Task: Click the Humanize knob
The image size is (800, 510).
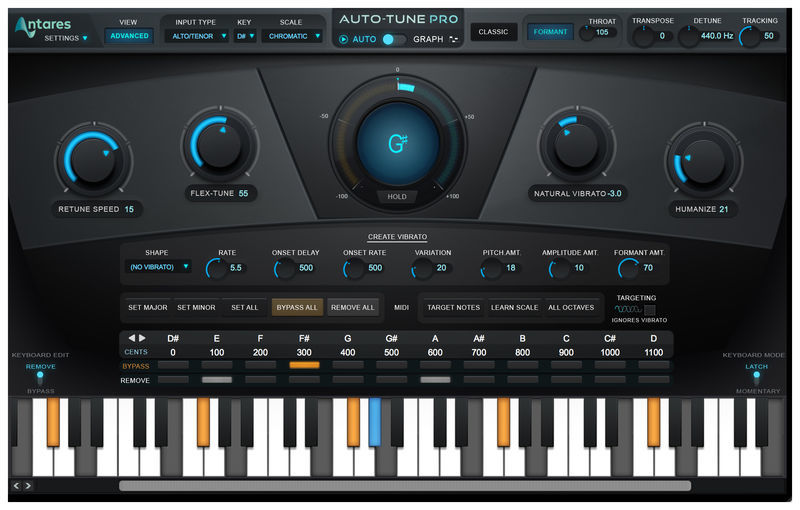Action: pyautogui.click(x=704, y=159)
